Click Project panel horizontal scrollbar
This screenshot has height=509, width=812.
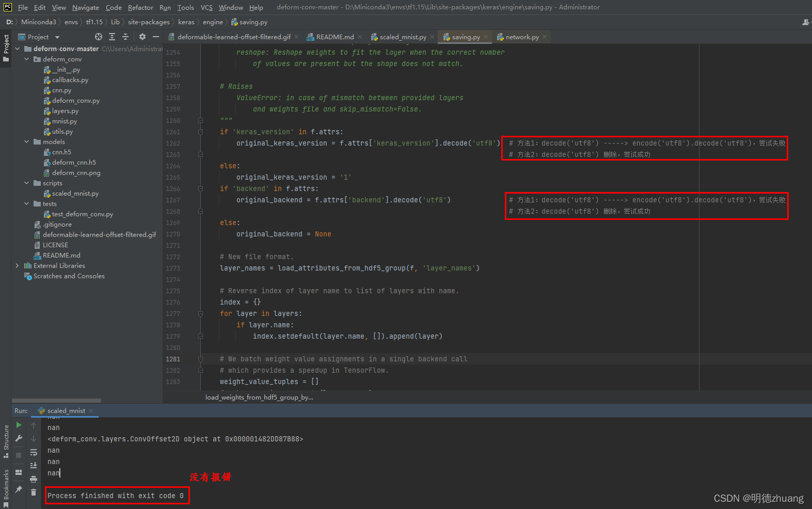[x=57, y=400]
